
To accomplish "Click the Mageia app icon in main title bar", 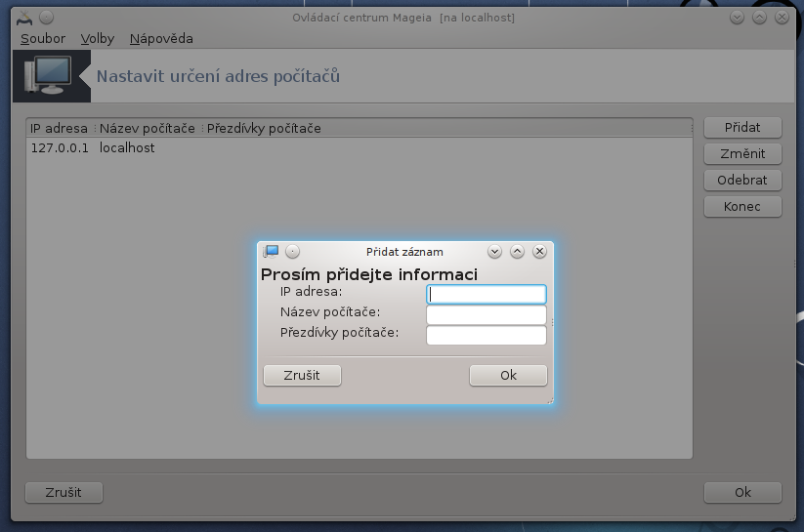I will (x=25, y=18).
